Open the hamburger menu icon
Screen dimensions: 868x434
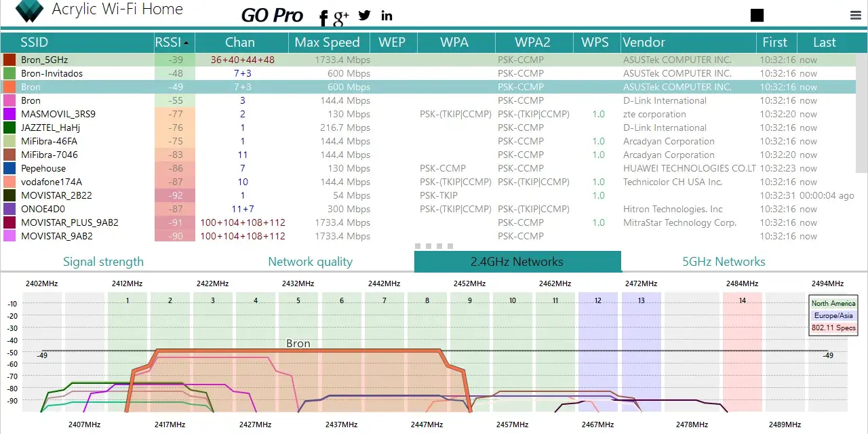(855, 16)
